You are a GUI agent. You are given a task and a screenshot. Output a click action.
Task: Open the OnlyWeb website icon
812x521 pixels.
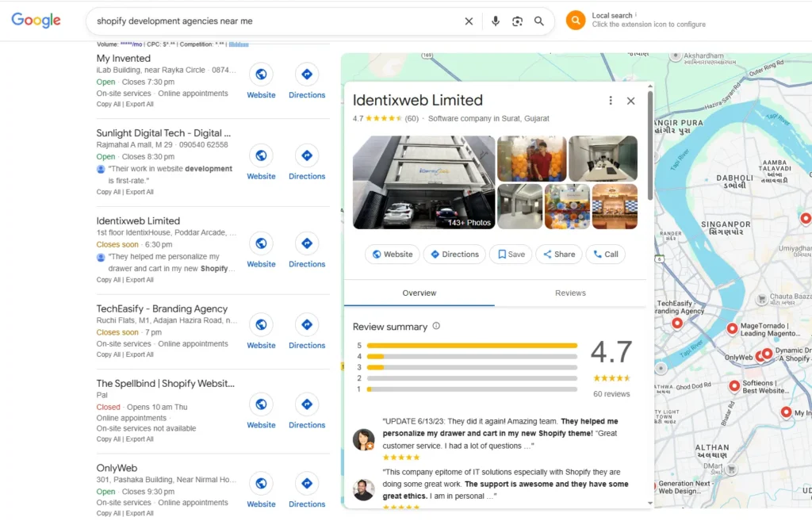click(x=261, y=484)
